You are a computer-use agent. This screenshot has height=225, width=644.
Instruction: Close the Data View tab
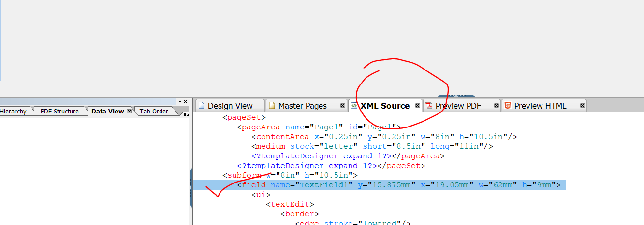(129, 111)
